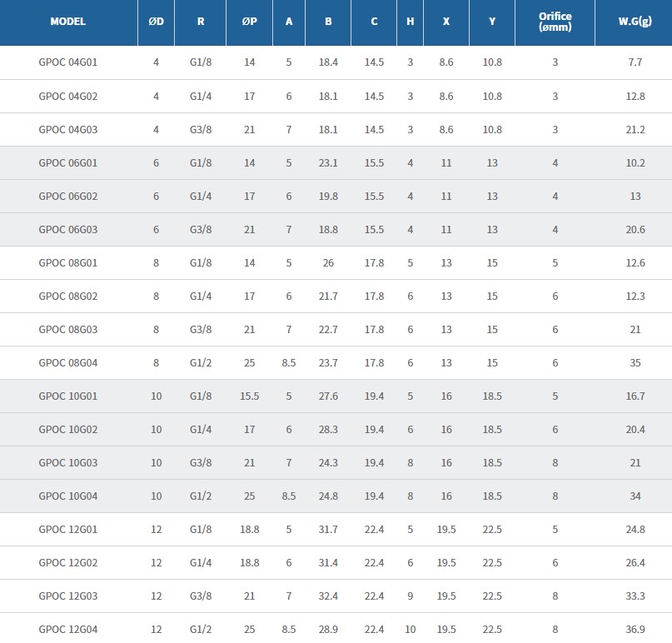This screenshot has height=643, width=672.
Task: Select the ØP value 15.5
Action: pyautogui.click(x=250, y=396)
